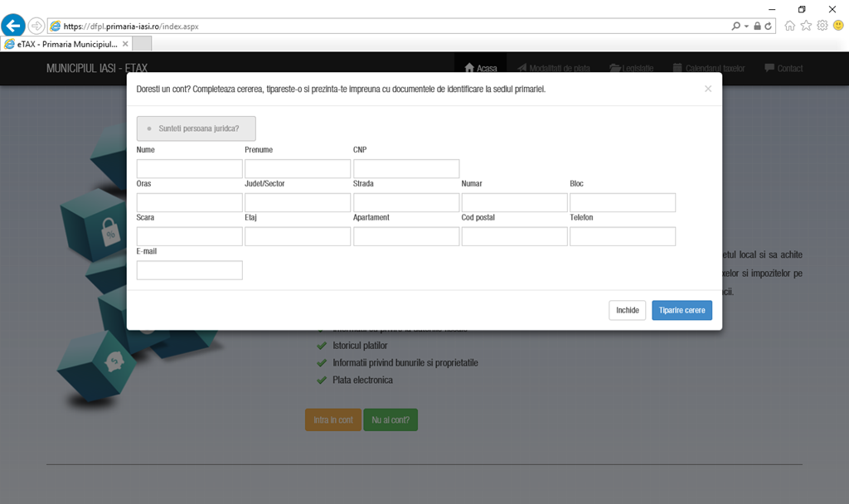Expand the address bar search dropdown arrow
Screen dimensions: 849x504
[x=746, y=26]
